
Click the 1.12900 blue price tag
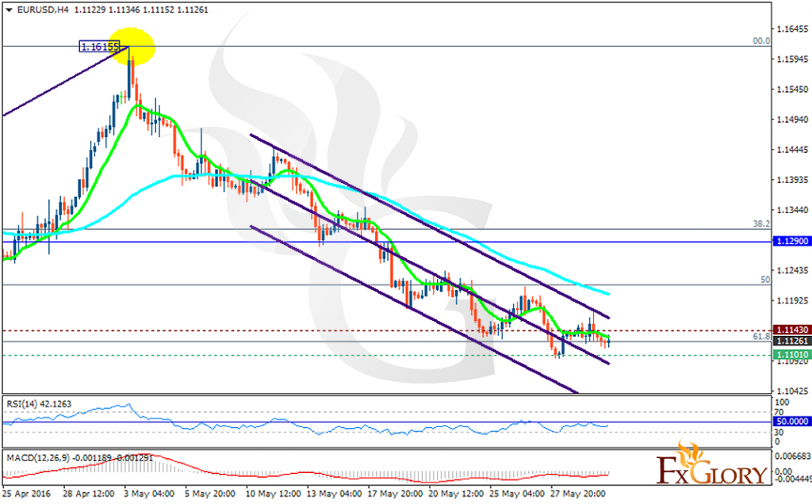tap(791, 241)
